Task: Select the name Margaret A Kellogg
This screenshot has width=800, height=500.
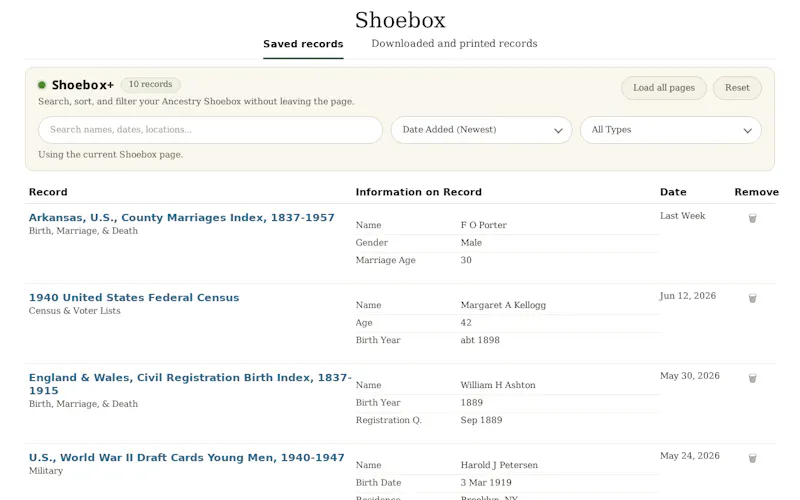Action: coord(503,305)
